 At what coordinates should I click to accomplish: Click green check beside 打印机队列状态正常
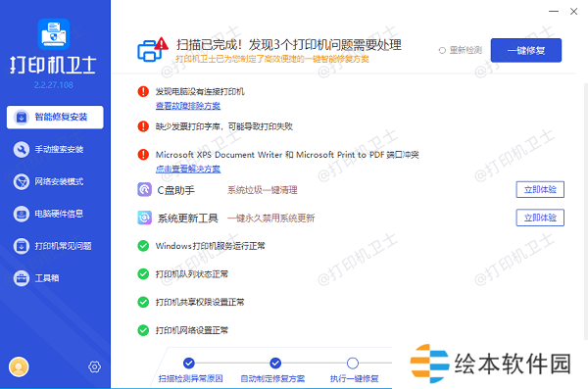tap(143, 274)
